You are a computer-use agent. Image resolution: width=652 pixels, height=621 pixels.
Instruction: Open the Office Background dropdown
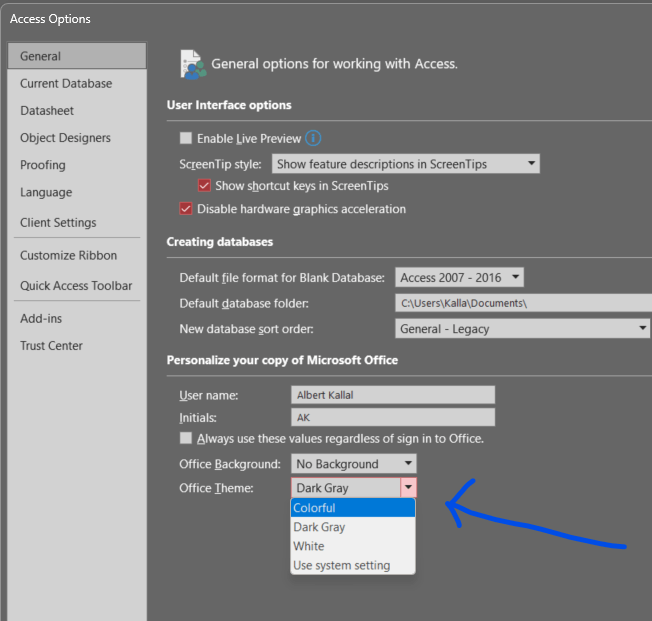pos(353,463)
